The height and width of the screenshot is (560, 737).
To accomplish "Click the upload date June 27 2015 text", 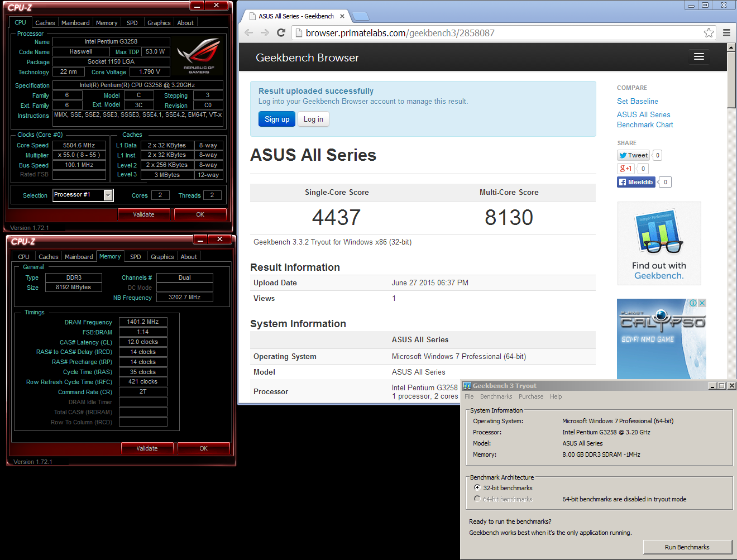I will 430,283.
